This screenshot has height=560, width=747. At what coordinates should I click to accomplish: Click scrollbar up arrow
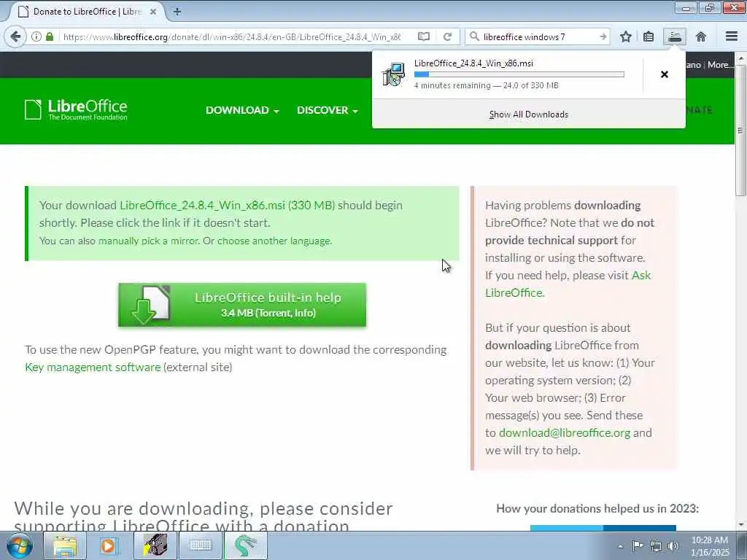[740, 58]
